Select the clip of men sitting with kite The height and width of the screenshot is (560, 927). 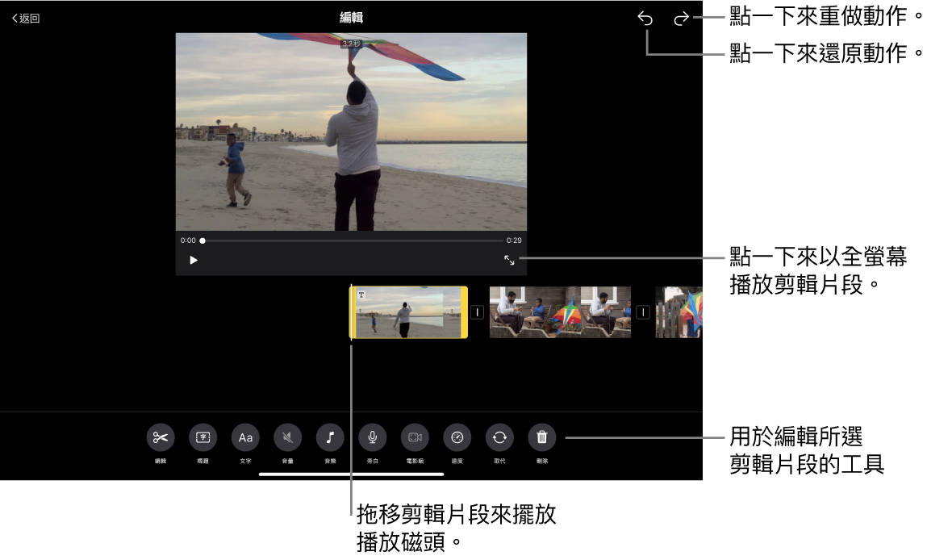point(560,312)
